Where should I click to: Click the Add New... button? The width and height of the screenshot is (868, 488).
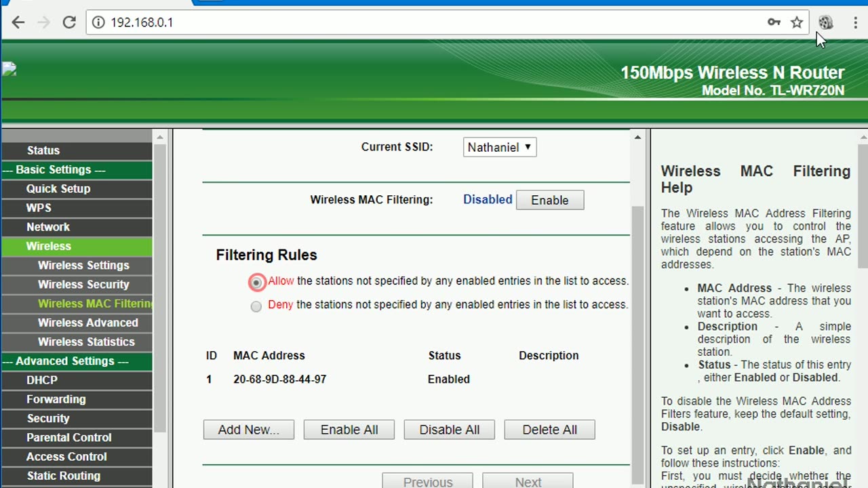click(x=249, y=430)
